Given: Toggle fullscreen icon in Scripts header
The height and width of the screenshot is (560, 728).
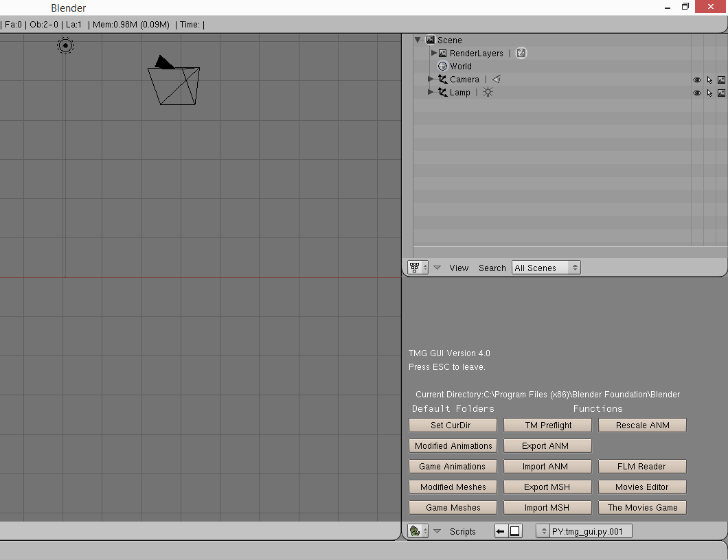Looking at the screenshot, I should point(515,531).
